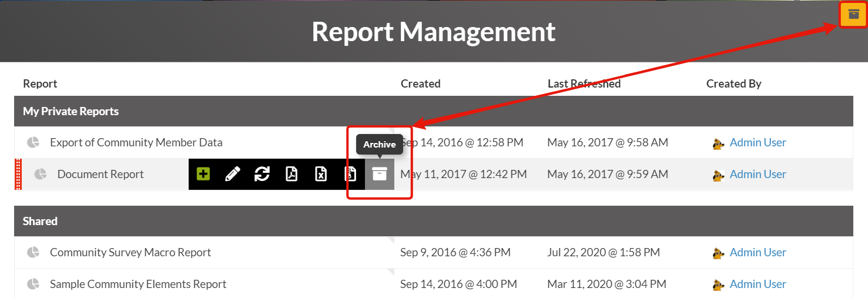Export Document Report as PDF
This screenshot has height=298, width=868.
(x=291, y=174)
